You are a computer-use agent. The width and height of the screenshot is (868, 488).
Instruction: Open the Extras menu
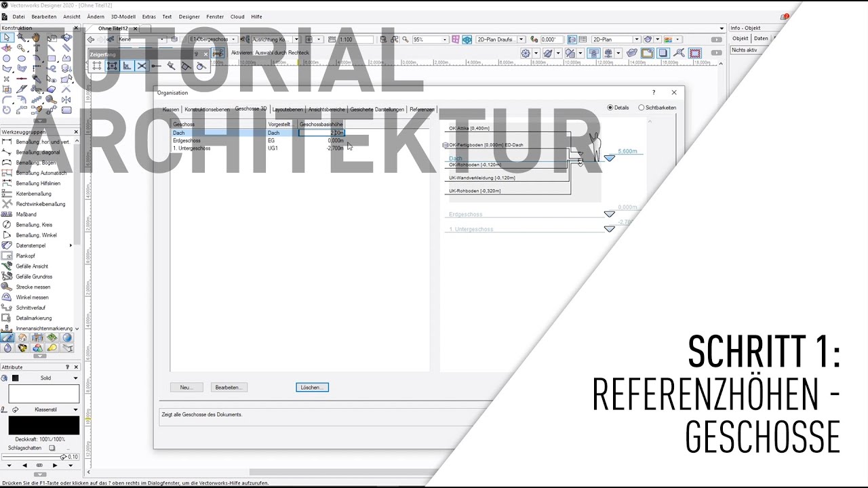(149, 16)
